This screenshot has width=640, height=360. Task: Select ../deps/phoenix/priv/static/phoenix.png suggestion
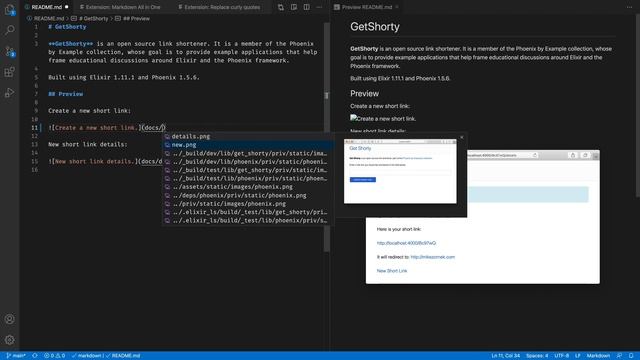pyautogui.click(x=249, y=196)
